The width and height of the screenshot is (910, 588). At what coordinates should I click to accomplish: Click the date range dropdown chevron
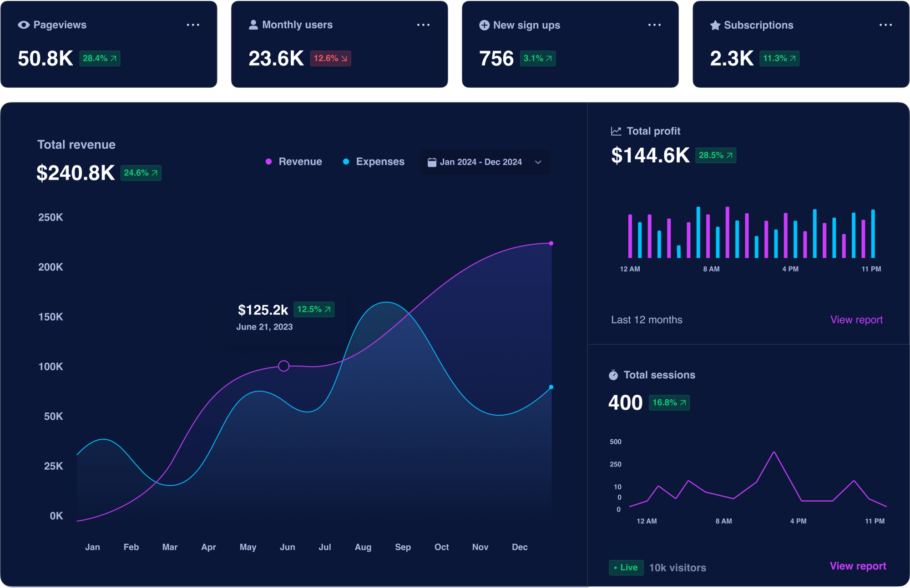[x=538, y=162]
